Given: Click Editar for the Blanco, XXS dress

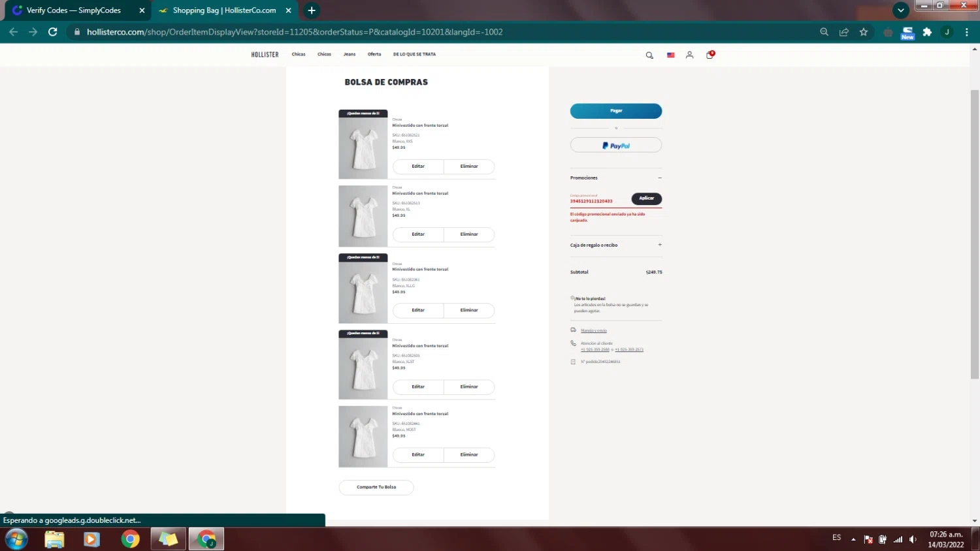Looking at the screenshot, I should 418,166.
